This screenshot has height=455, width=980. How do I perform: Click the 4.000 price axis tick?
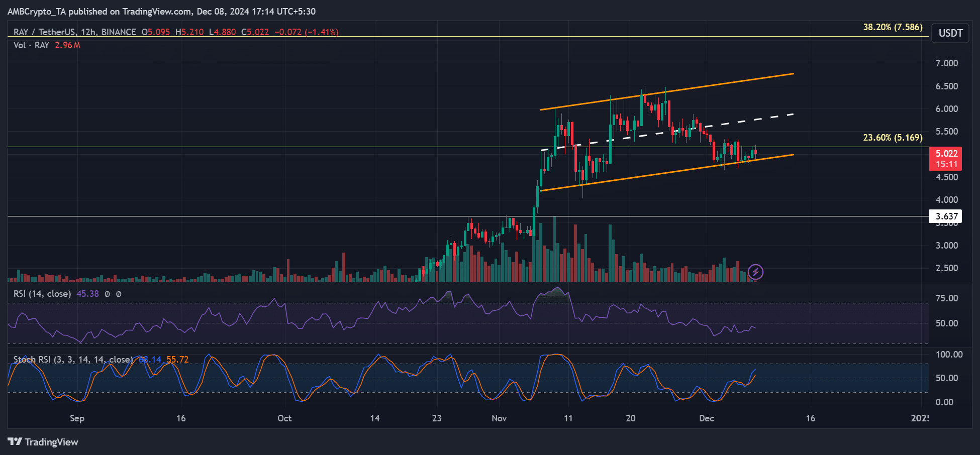947,200
